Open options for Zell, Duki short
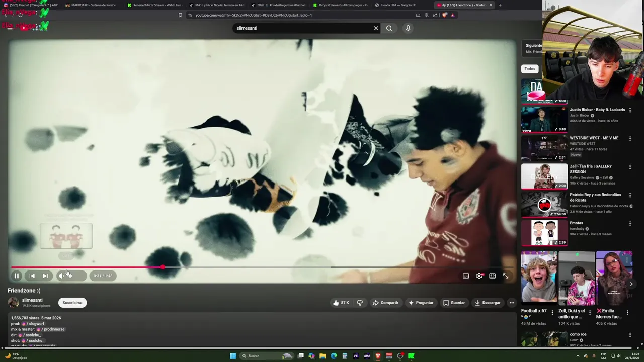 [590, 313]
